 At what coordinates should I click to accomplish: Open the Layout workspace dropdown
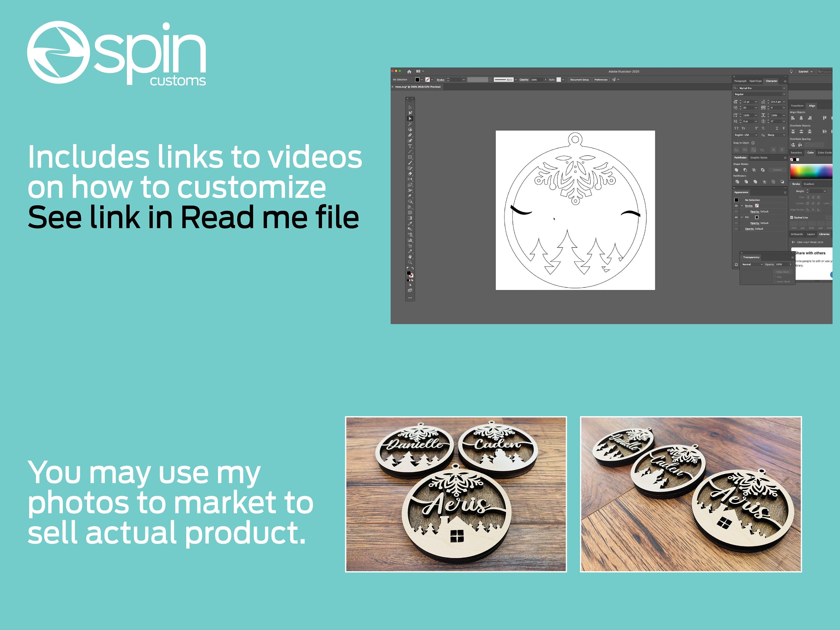(806, 71)
